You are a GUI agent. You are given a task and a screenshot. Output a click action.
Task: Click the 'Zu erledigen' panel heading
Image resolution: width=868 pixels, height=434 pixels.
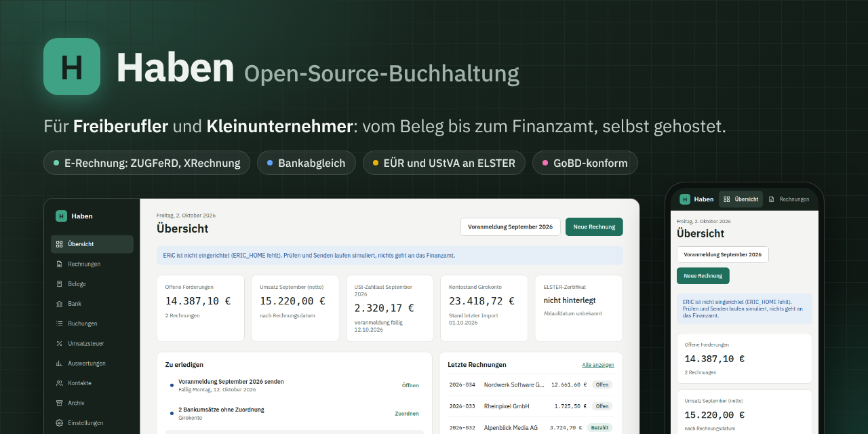coord(184,365)
